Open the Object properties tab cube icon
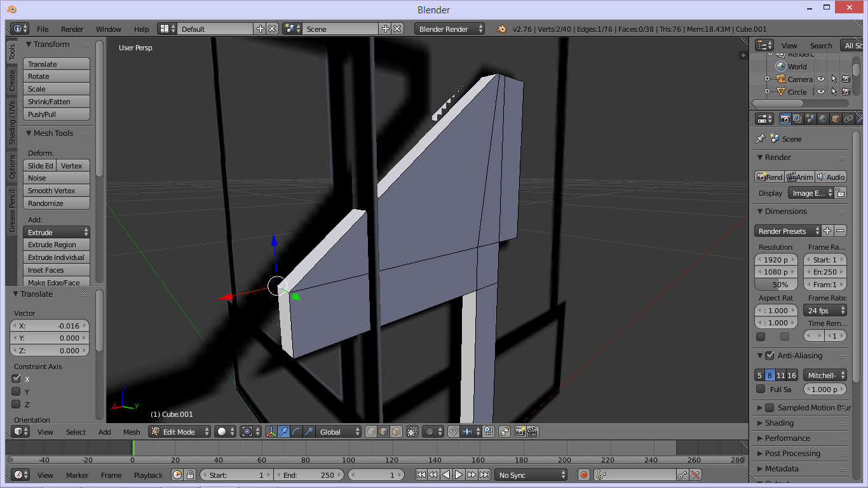This screenshot has height=488, width=868. 836,119
